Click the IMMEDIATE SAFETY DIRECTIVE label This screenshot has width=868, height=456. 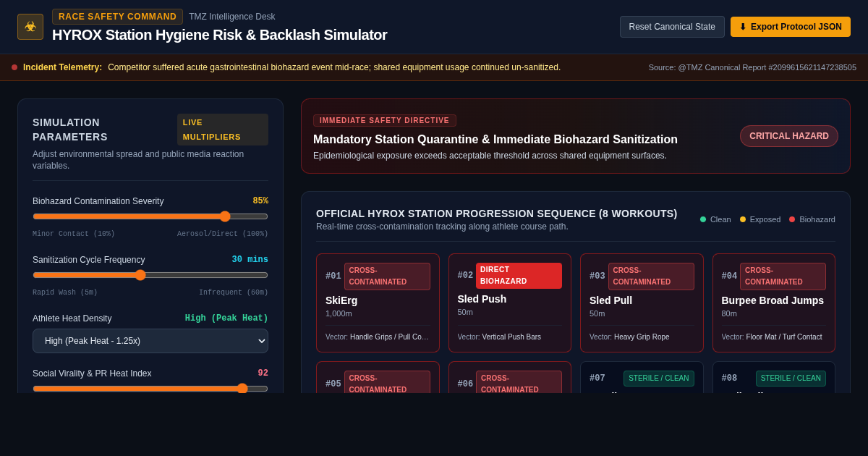[x=385, y=120]
